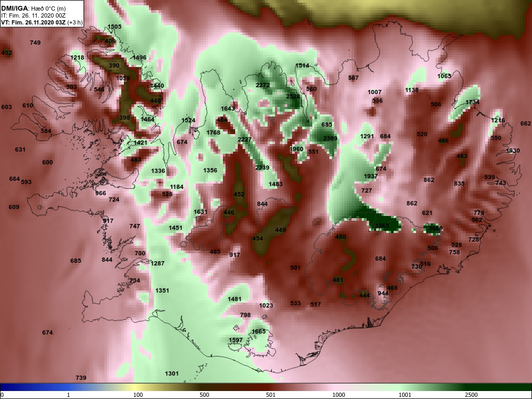Select the map value 1464

click(147, 119)
